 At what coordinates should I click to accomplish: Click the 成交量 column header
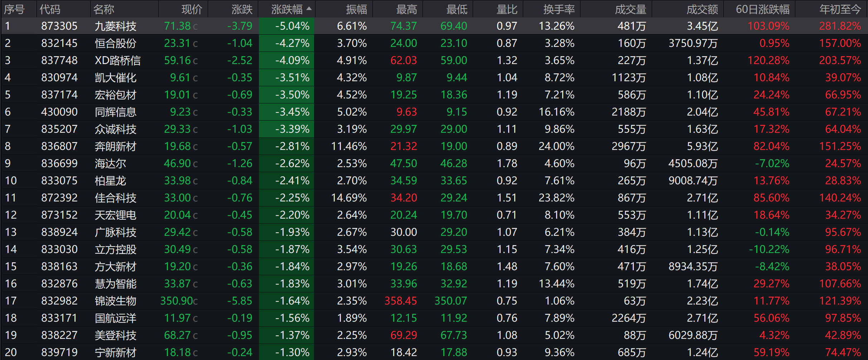click(x=631, y=9)
